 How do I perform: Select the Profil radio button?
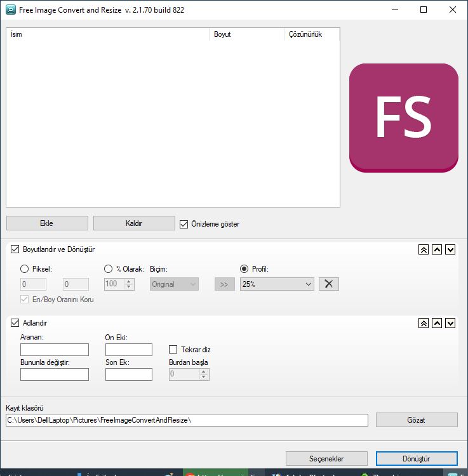244,269
